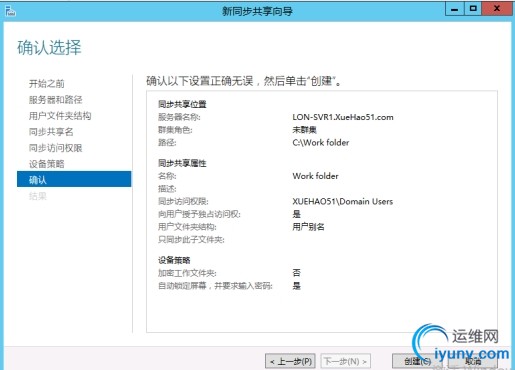Go to the 开始之前 step

(x=47, y=84)
